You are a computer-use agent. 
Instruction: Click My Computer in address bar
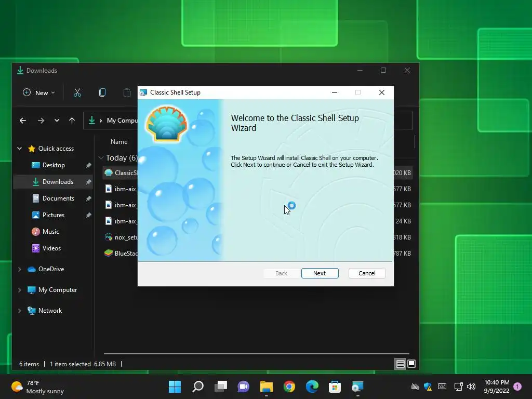(122, 121)
